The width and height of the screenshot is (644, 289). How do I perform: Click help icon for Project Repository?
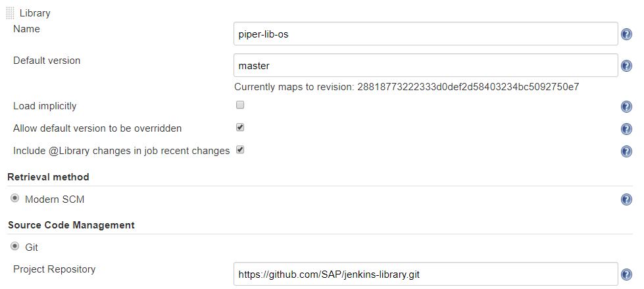click(626, 275)
